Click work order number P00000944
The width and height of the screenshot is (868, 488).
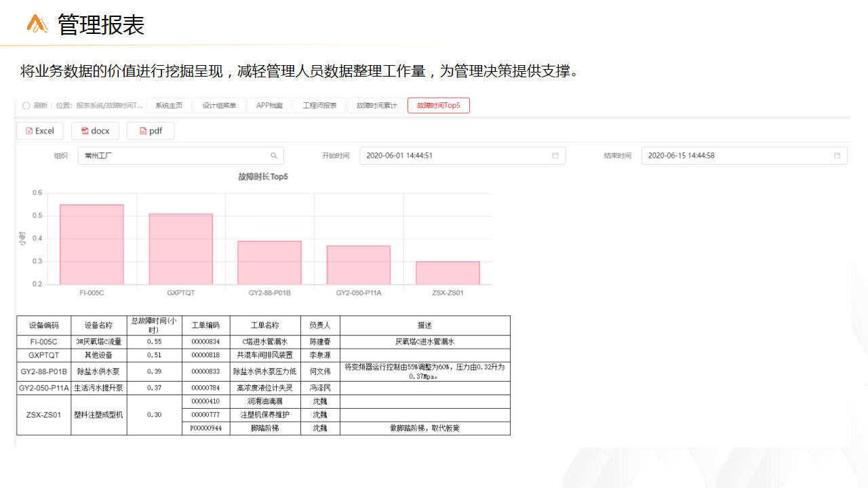tap(205, 428)
